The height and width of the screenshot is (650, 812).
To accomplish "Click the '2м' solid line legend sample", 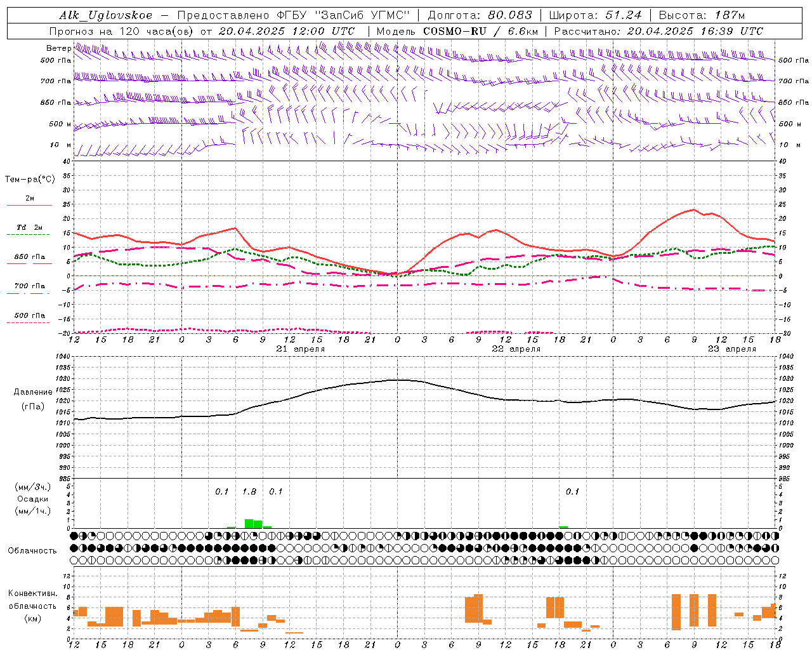I will (29, 205).
